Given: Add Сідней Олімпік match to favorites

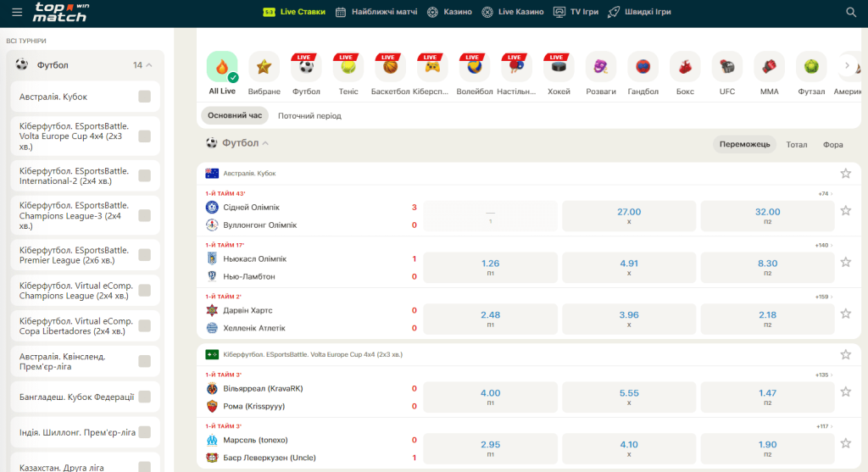Looking at the screenshot, I should pos(845,211).
